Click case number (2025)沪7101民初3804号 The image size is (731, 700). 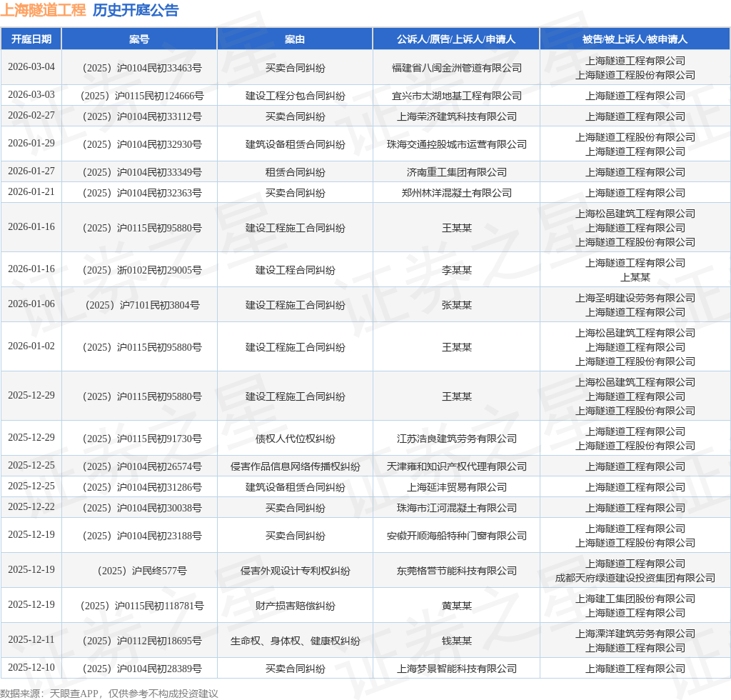(x=142, y=305)
